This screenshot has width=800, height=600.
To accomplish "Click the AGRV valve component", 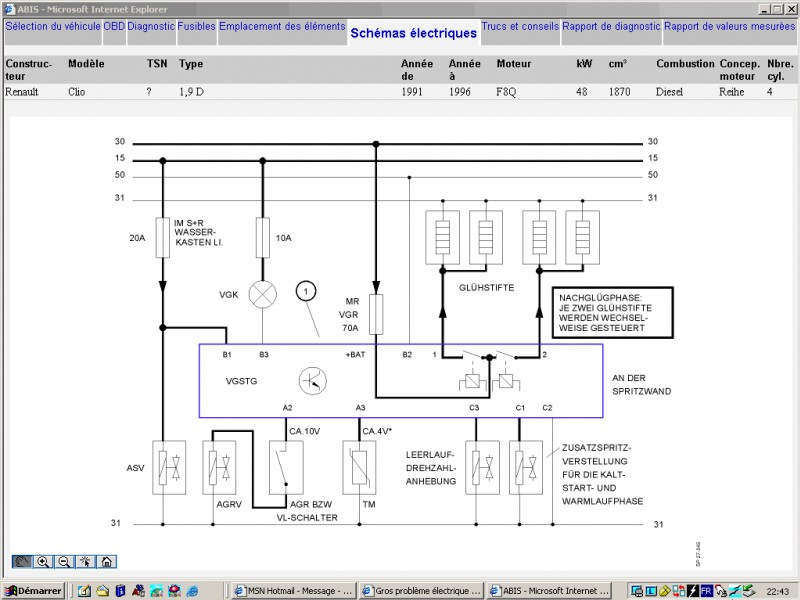I will coord(219,467).
